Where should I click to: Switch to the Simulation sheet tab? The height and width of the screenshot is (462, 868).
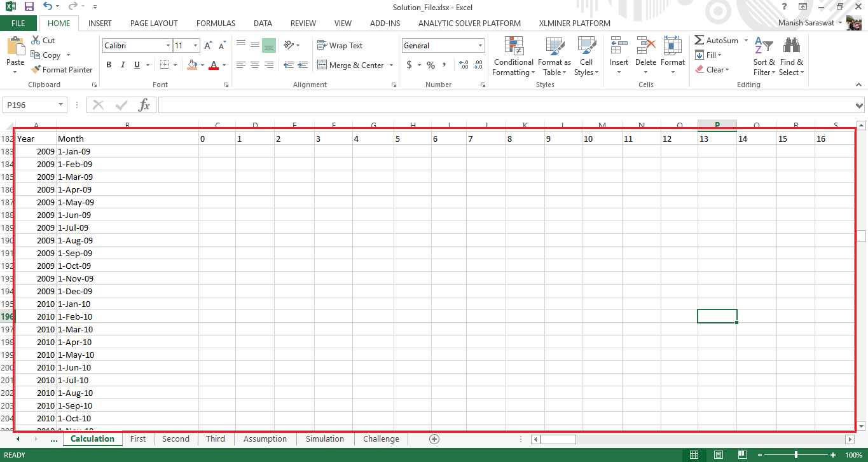click(324, 439)
